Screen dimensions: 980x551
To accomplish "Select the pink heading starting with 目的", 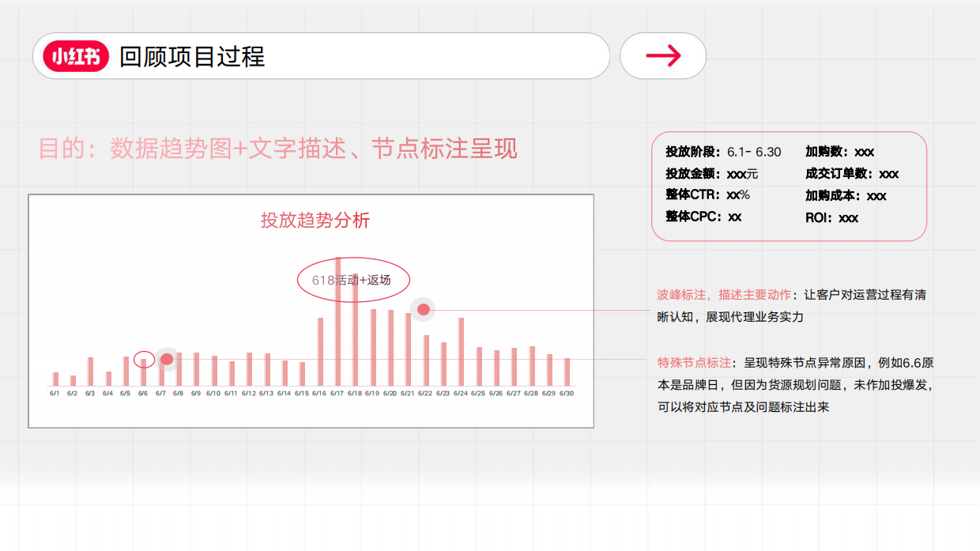I will coord(278,149).
